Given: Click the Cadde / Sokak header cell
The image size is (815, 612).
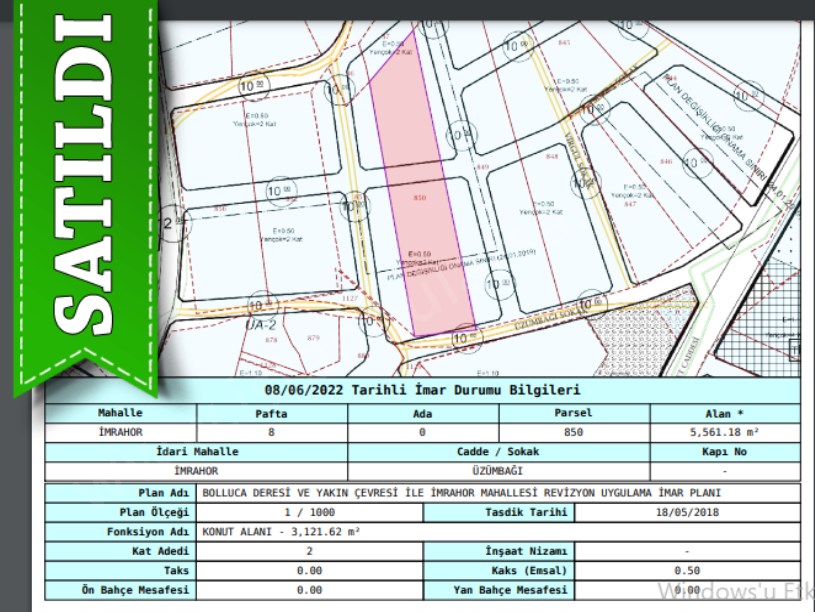Looking at the screenshot, I should [498, 451].
